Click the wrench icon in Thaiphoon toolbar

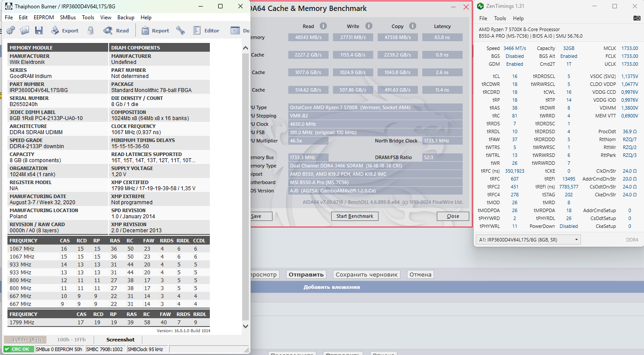tap(180, 30)
